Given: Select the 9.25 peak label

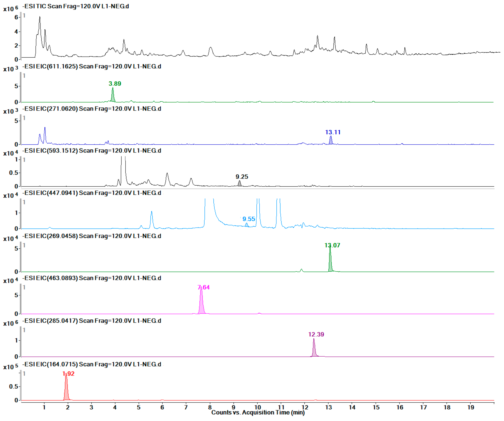Looking at the screenshot, I should pos(242,177).
